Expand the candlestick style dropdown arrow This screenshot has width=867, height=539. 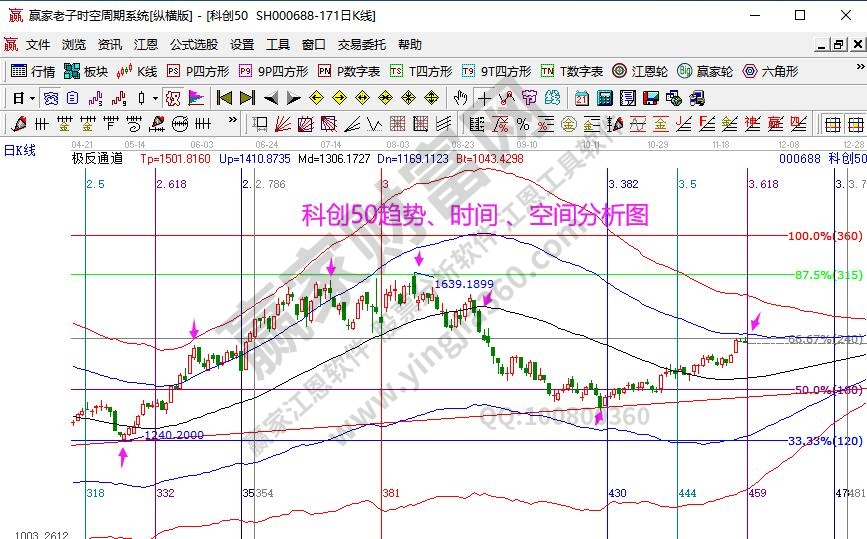pyautogui.click(x=154, y=98)
